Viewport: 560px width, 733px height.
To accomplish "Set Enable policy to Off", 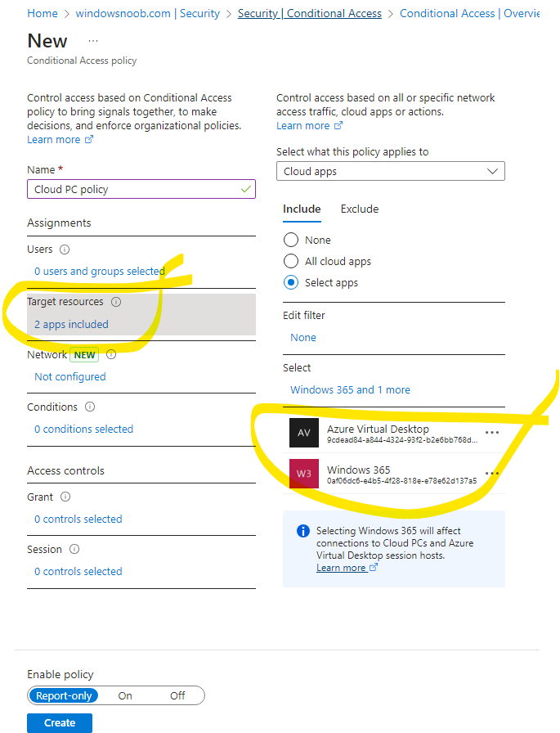I will coord(177,695).
